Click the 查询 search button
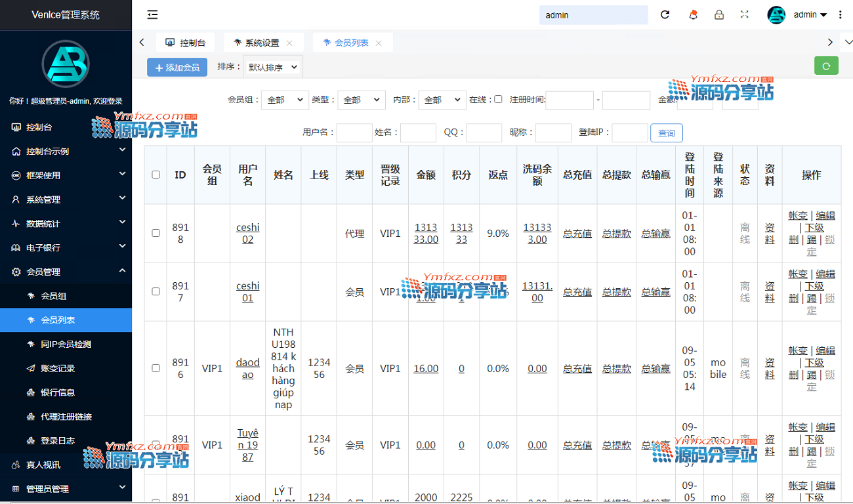Image resolution: width=853 pixels, height=504 pixels. [666, 133]
